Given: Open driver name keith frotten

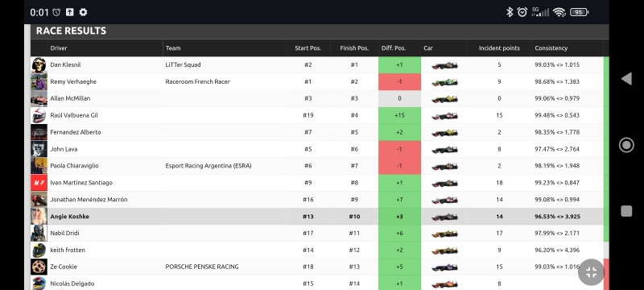Looking at the screenshot, I should 68,251.
